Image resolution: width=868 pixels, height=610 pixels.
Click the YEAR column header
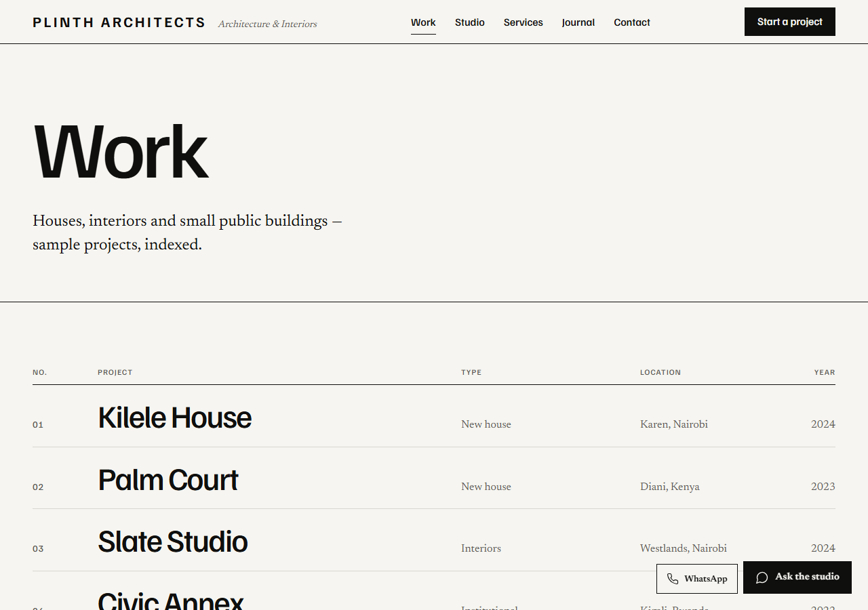[825, 372]
